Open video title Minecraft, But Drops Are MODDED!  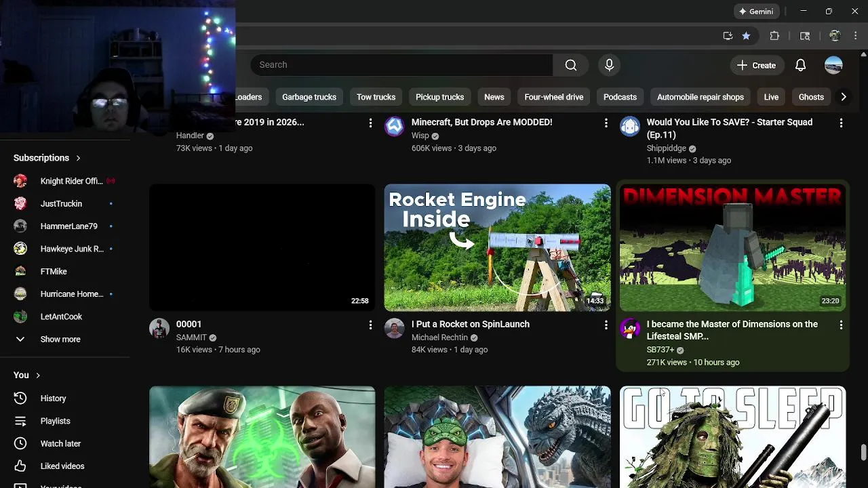pyautogui.click(x=481, y=122)
